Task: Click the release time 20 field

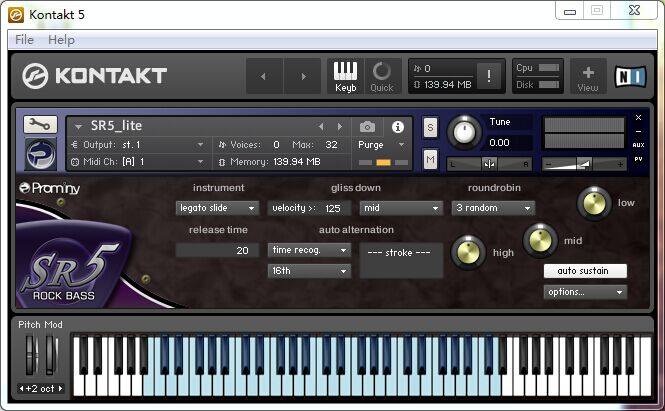Action: pyautogui.click(x=217, y=250)
